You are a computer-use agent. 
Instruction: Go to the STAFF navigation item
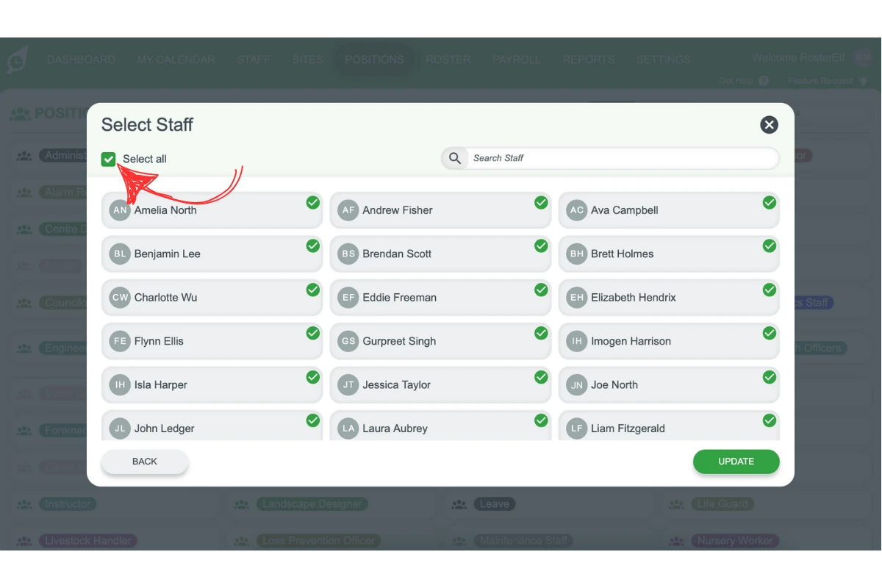pyautogui.click(x=254, y=60)
